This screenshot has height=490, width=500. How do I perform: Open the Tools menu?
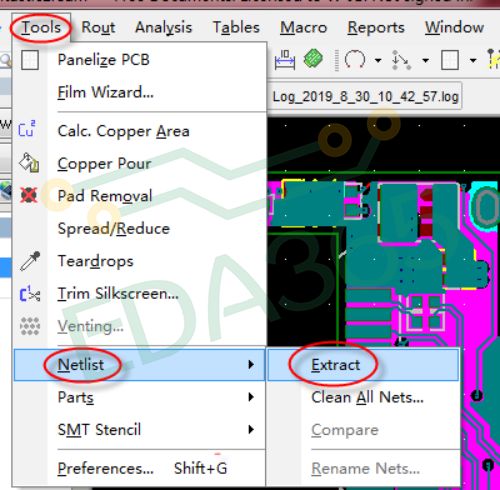(41, 27)
